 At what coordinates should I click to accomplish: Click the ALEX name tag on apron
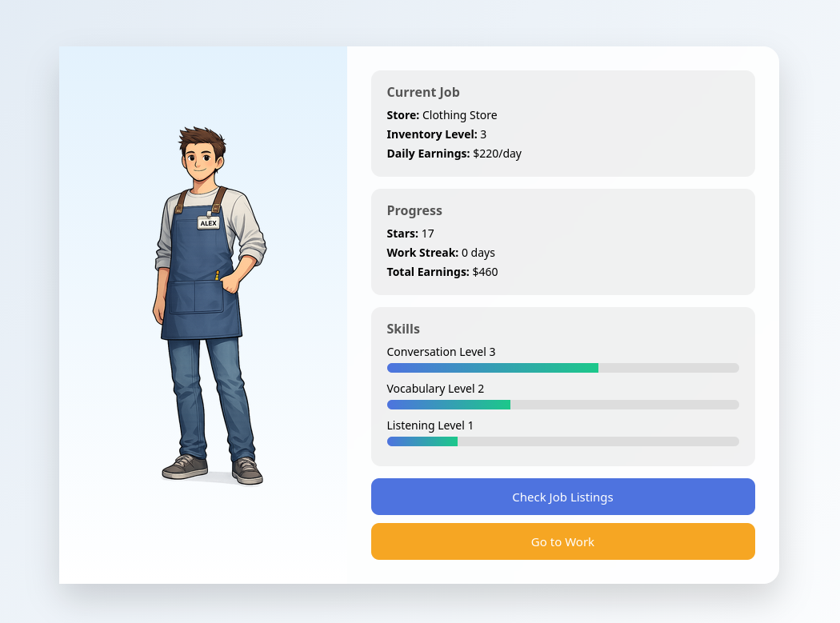click(208, 223)
